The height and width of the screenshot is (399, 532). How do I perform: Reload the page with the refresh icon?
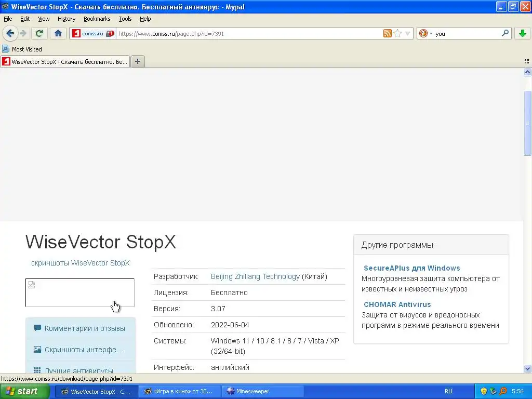click(39, 33)
